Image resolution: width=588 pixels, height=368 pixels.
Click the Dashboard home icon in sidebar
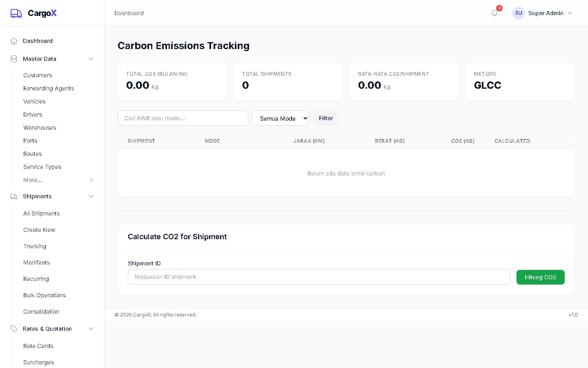coord(14,41)
